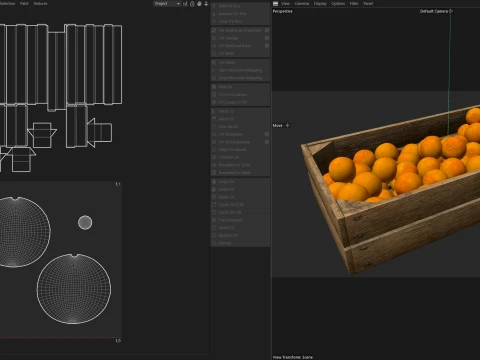The width and height of the screenshot is (480, 360).
Task: Open the UV Straighten gear options
Action: pos(267,134)
